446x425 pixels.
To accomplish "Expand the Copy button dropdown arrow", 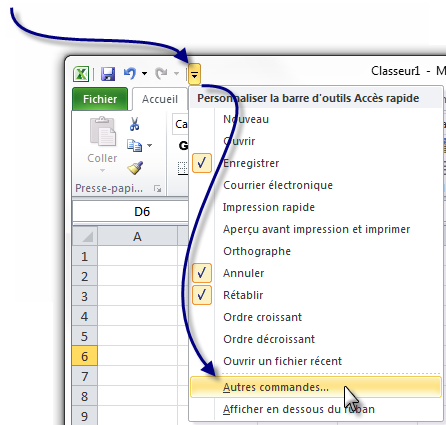I will [x=149, y=145].
